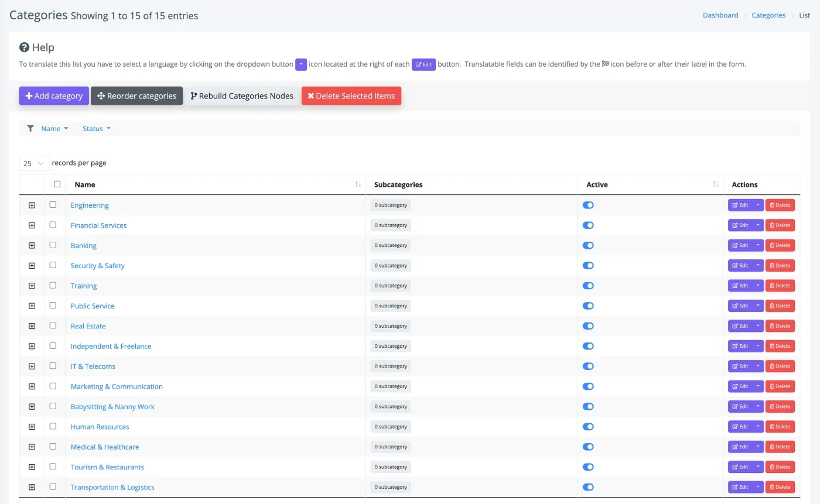Click the Edit icon button for Engineering
This screenshot has width=820, height=504.
740,205
